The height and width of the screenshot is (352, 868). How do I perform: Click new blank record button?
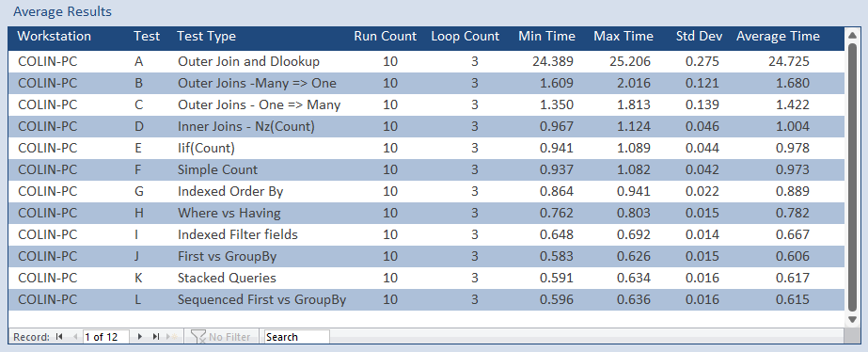coord(173,337)
